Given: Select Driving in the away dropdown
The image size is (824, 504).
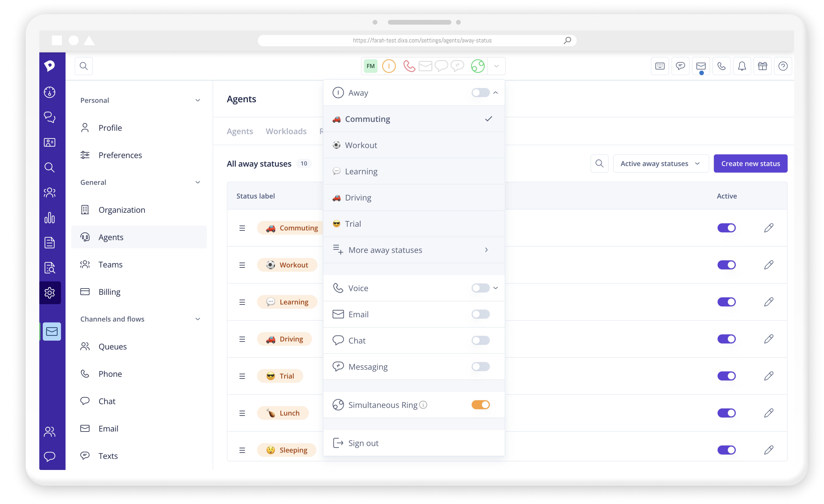Looking at the screenshot, I should [x=414, y=198].
